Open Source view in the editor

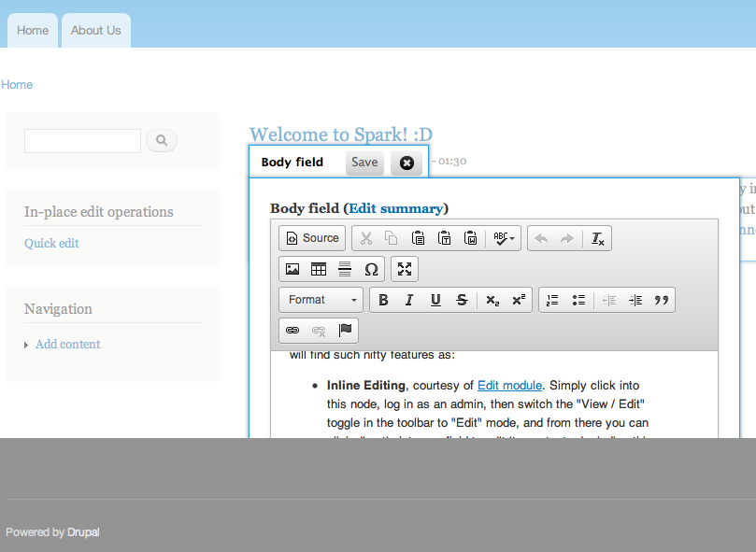(312, 238)
